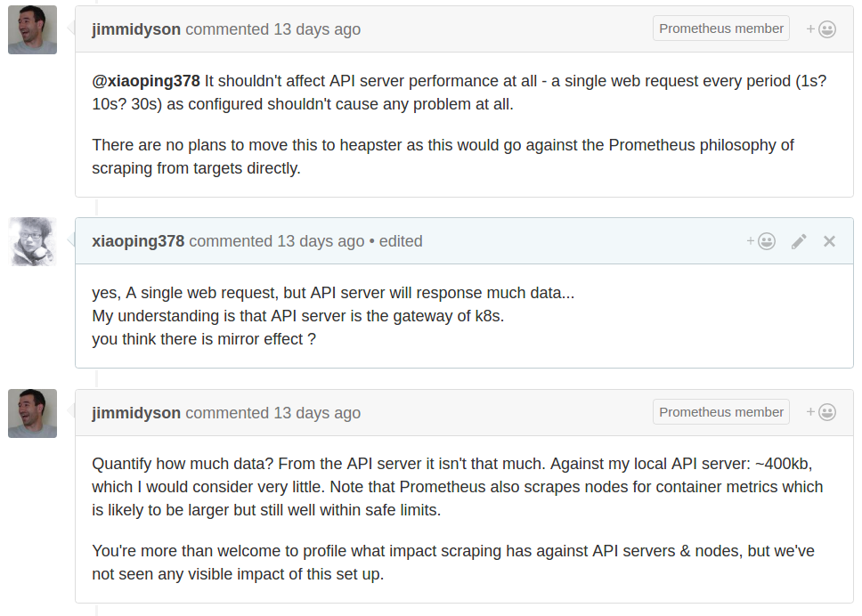
Task: Delete xiaoping378's comment with X icon
Action: 829,241
